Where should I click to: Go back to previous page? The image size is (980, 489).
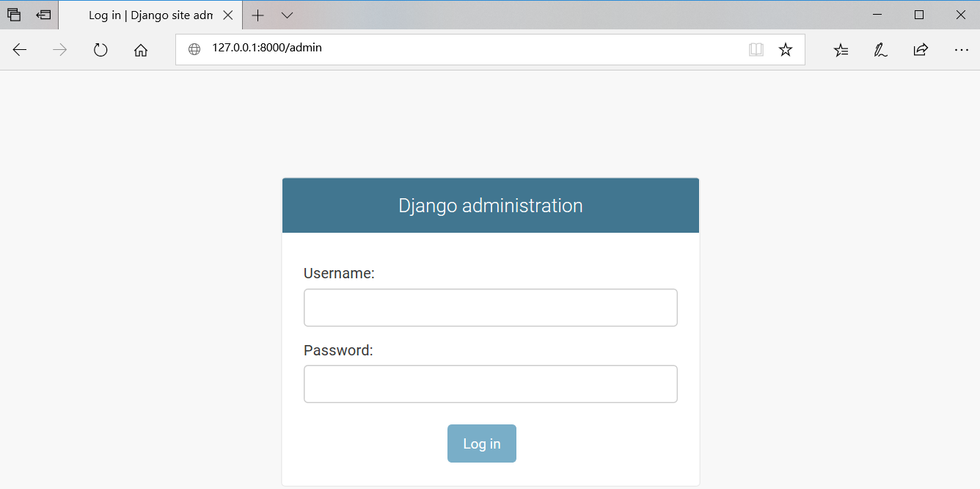coord(20,49)
